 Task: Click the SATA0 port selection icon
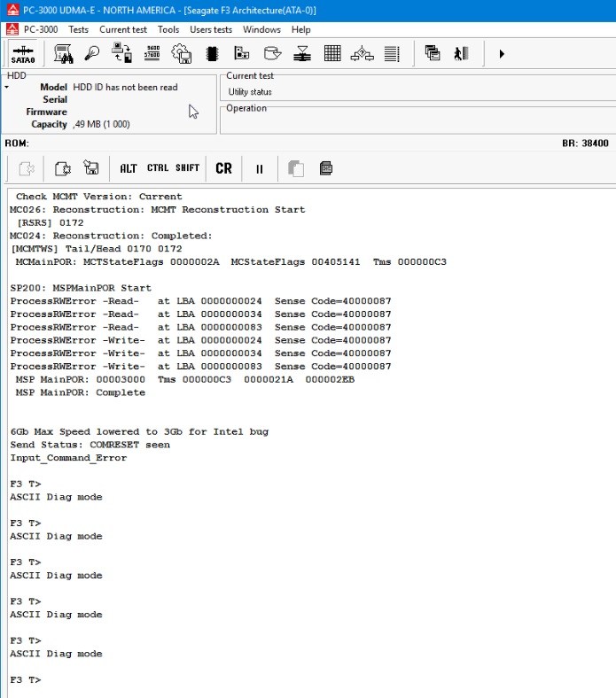[23, 54]
